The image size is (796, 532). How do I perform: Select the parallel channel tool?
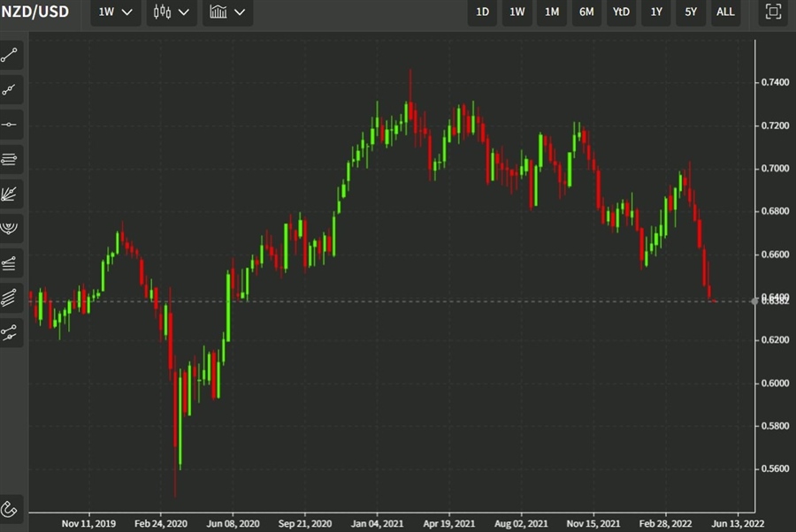tap(10, 298)
